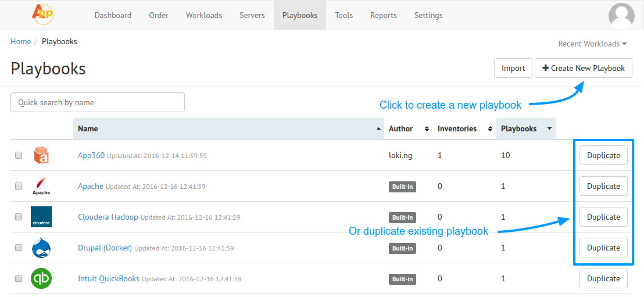The image size is (644, 297).
Task: Open the Tools menu item
Action: (344, 15)
